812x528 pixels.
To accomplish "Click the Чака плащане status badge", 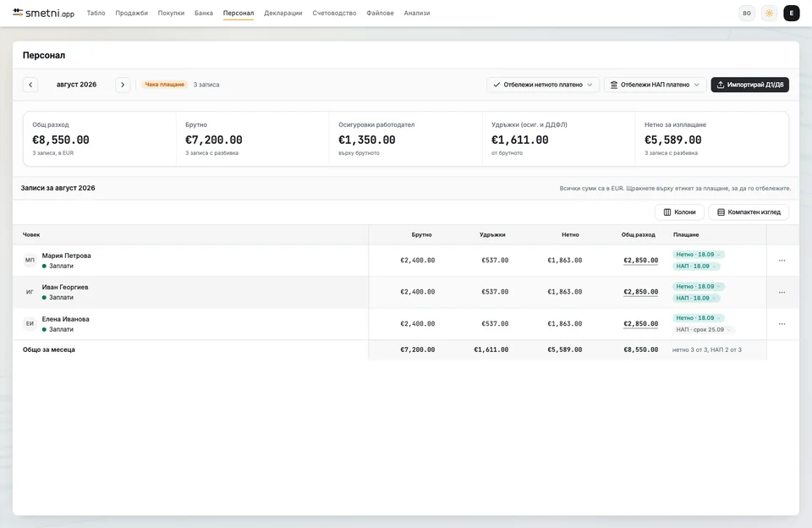I will click(x=164, y=85).
